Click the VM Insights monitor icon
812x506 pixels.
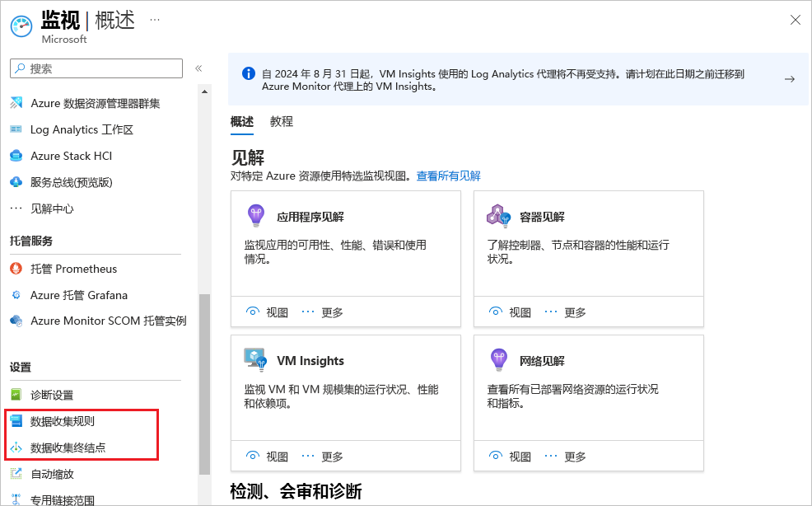[255, 359]
